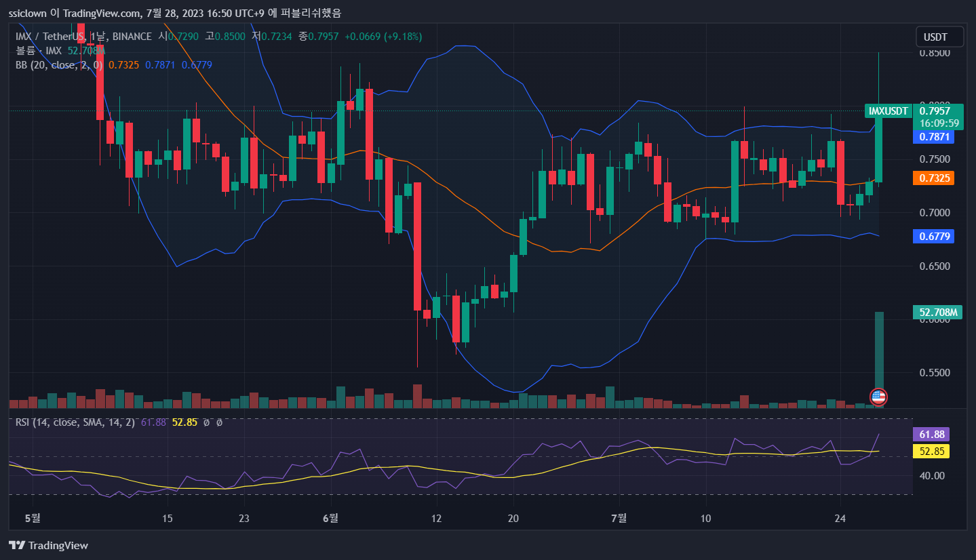Click the 0.6500 price axis label
This screenshot has width=976, height=560.
935,266
